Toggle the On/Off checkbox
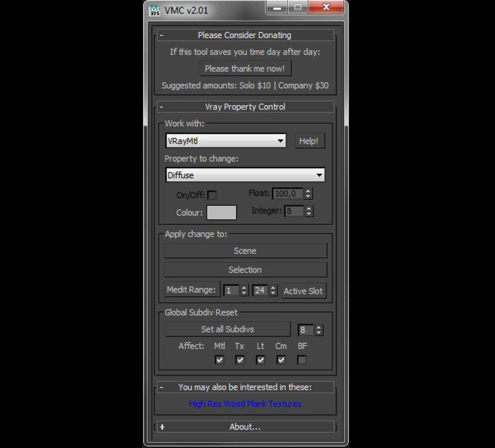 click(212, 195)
